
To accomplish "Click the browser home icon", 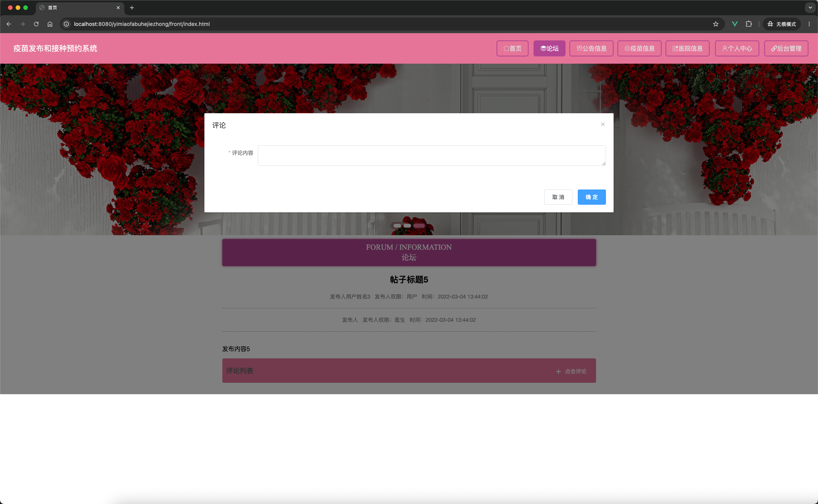I will point(50,24).
